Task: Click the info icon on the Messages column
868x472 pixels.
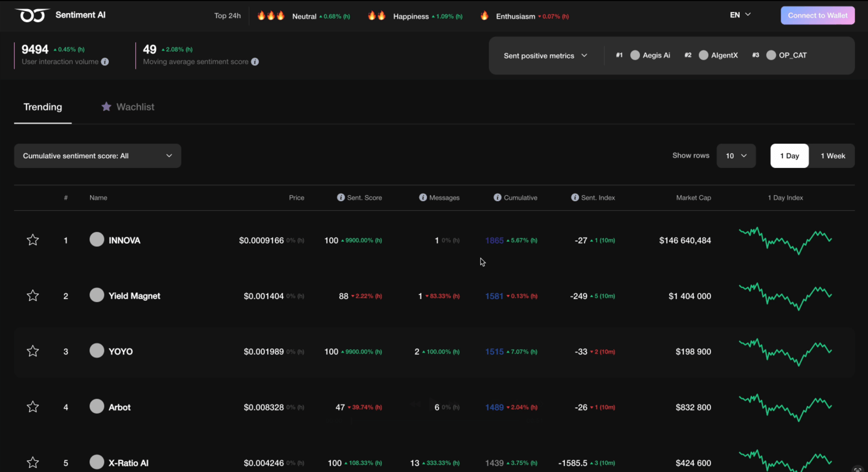Action: 422,197
